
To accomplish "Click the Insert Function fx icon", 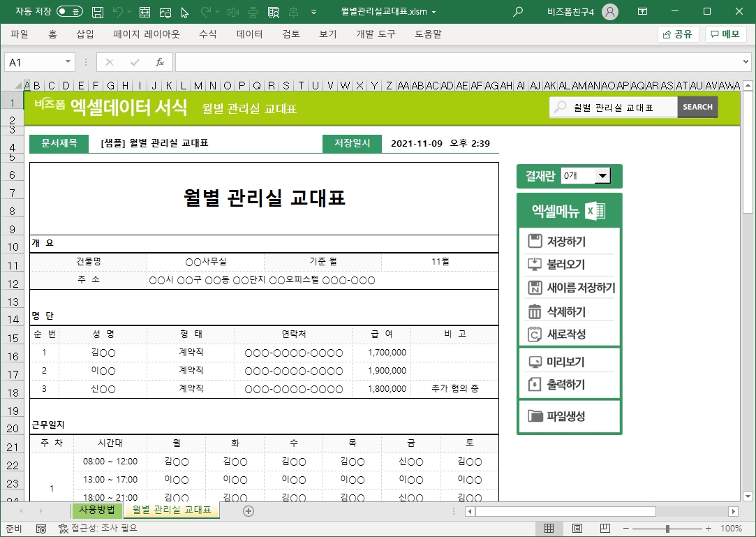I will [x=159, y=62].
